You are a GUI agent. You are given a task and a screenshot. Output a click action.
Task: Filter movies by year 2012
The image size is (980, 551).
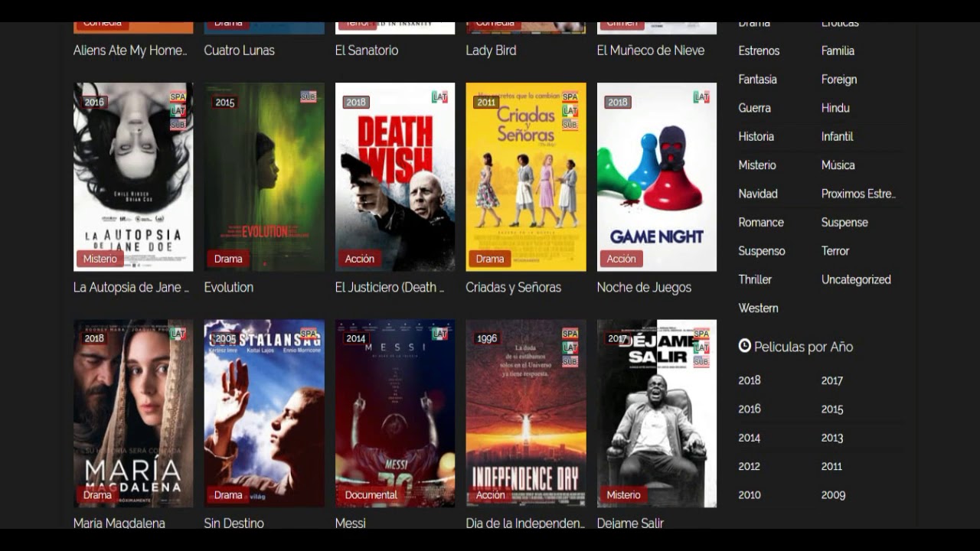(x=750, y=466)
